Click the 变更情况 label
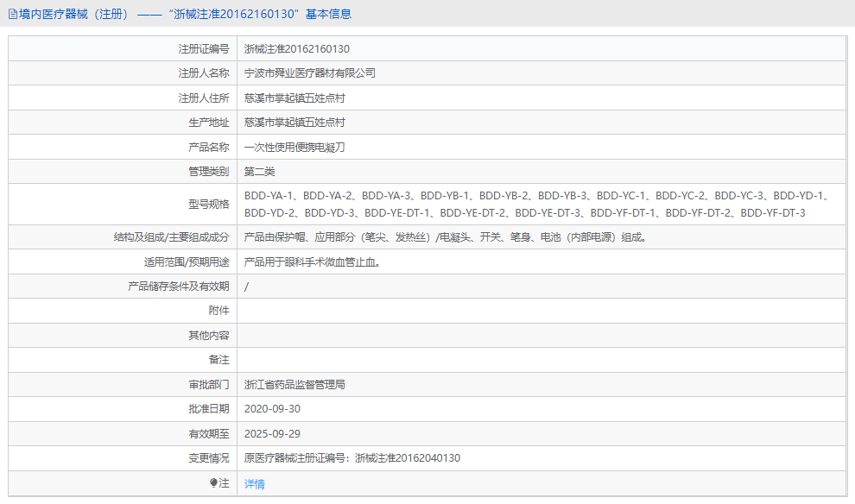Screen dimensions: 855x504 coord(209,458)
